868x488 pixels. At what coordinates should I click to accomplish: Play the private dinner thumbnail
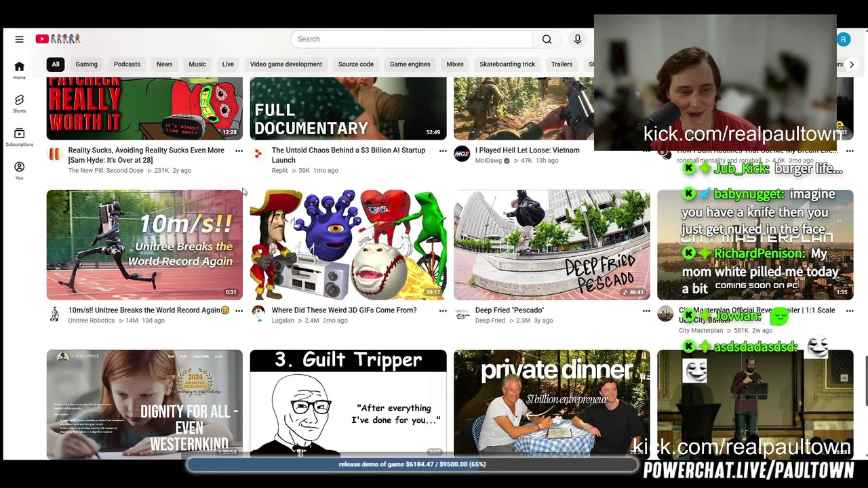552,404
